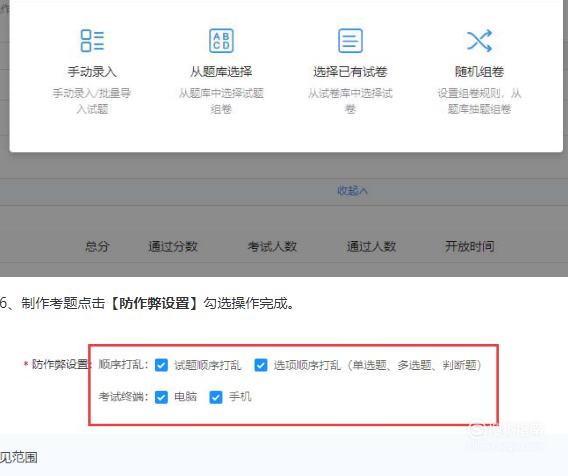The width and height of the screenshot is (568, 476).
Task: Click the 通过分数 column header
Action: pyautogui.click(x=173, y=246)
